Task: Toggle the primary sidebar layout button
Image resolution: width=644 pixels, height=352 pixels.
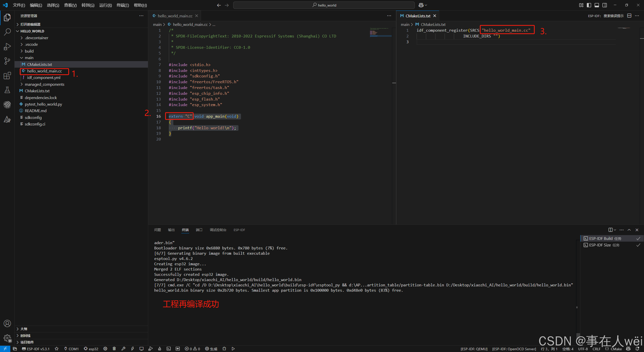Action: click(589, 5)
